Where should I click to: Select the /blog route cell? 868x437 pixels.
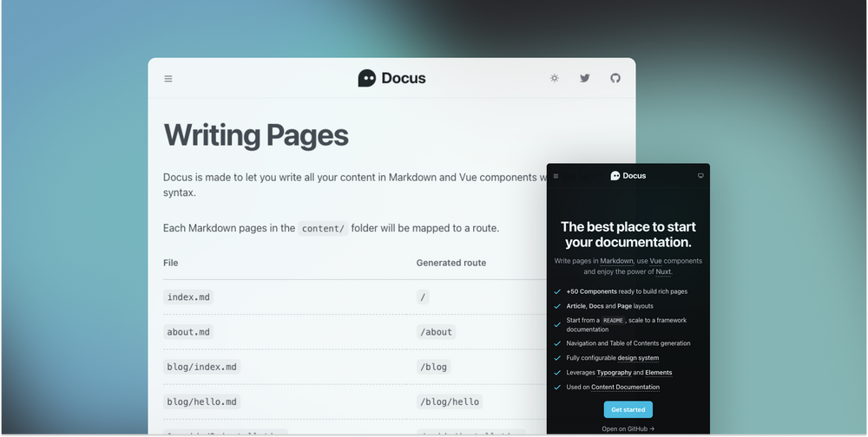pos(433,367)
